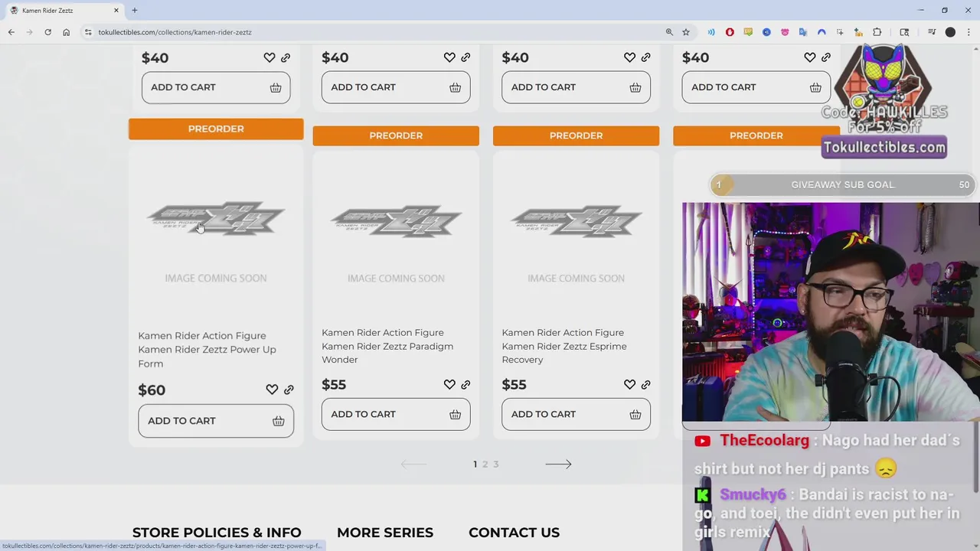Go to pagination page 3
Screen dimensions: 980x551
495,465
